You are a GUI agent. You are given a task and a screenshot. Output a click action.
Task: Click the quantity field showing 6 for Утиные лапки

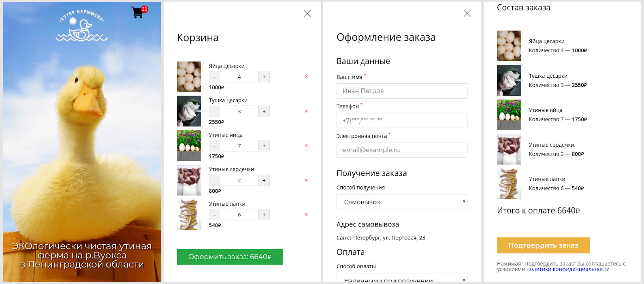(239, 215)
